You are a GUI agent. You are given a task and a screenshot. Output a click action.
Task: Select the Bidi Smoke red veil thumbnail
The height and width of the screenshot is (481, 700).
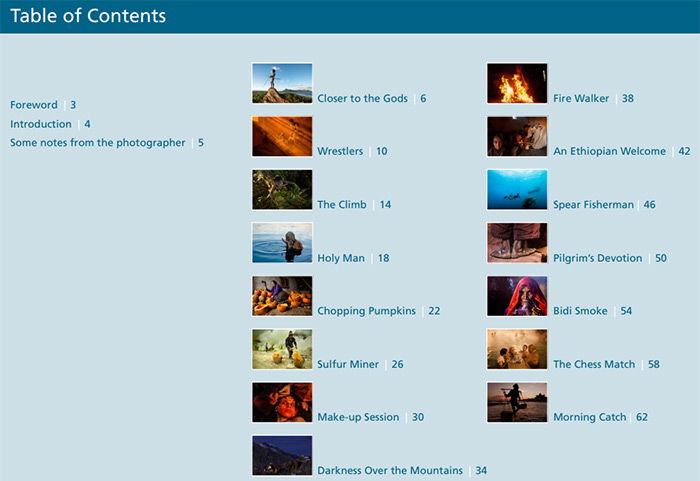(x=517, y=296)
